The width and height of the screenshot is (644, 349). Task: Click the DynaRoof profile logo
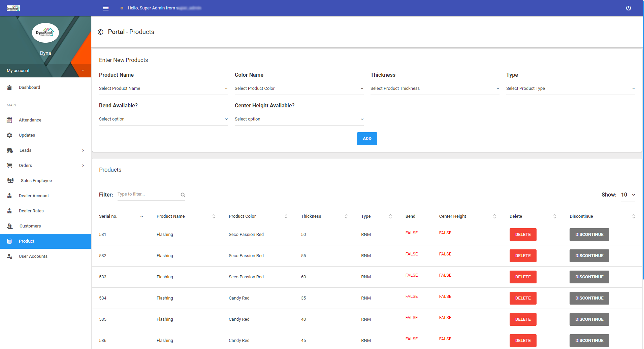45,33
